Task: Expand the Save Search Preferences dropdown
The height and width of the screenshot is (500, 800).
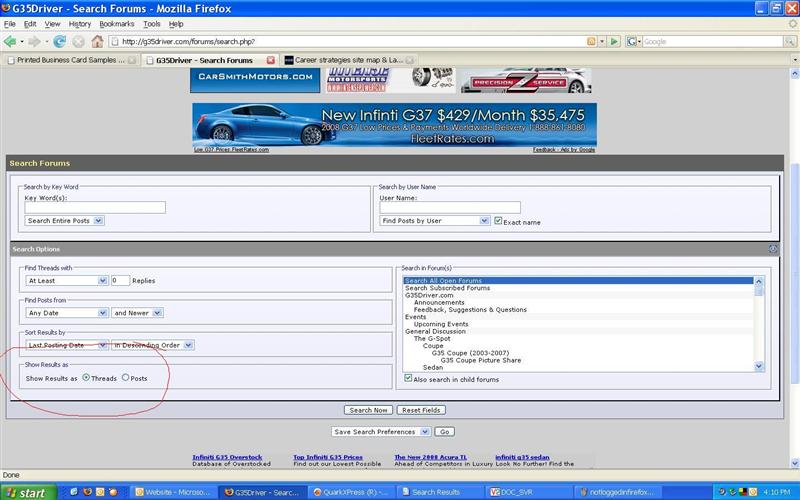Action: pos(425,431)
